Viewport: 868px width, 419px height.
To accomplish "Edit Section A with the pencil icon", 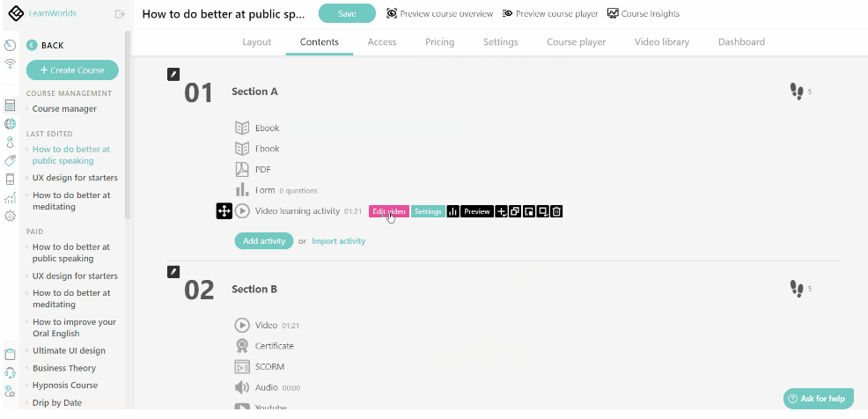I will [x=173, y=74].
